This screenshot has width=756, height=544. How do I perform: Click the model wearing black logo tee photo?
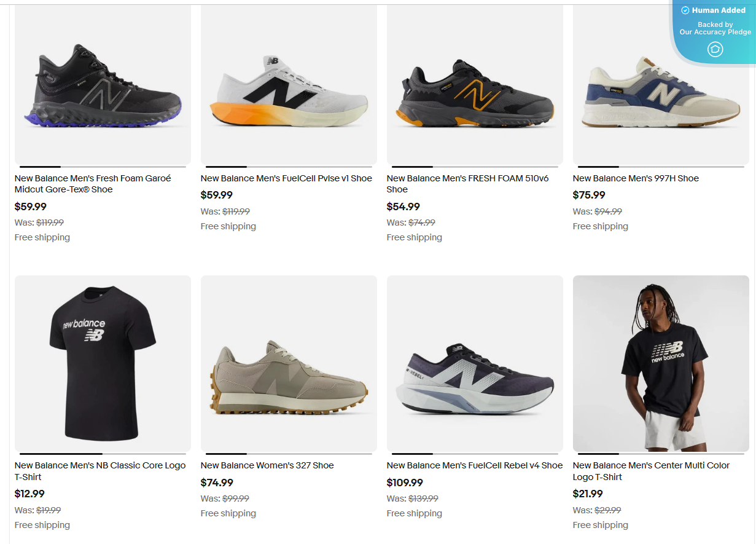660,363
